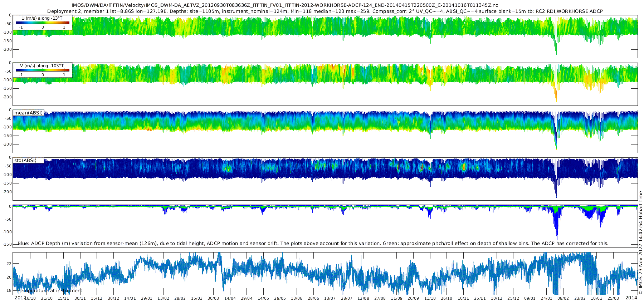
Task: Click the -150 tick of the ADCP depth variation panel
Action: tap(7, 245)
